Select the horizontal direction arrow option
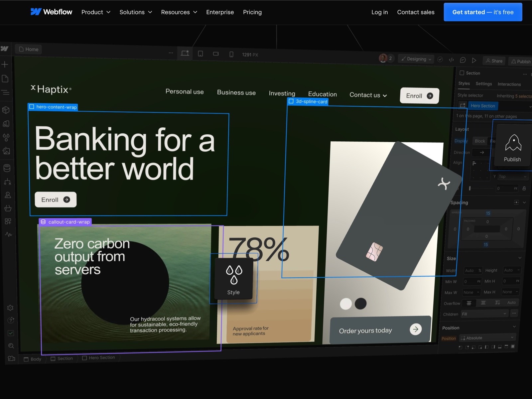This screenshot has width=532, height=399. 482,152
